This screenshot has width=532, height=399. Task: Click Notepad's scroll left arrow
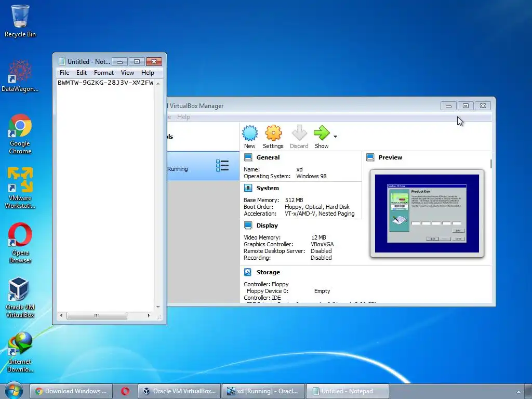coord(61,315)
